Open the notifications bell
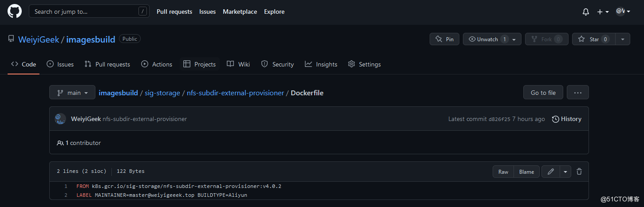The image size is (644, 207). (586, 12)
